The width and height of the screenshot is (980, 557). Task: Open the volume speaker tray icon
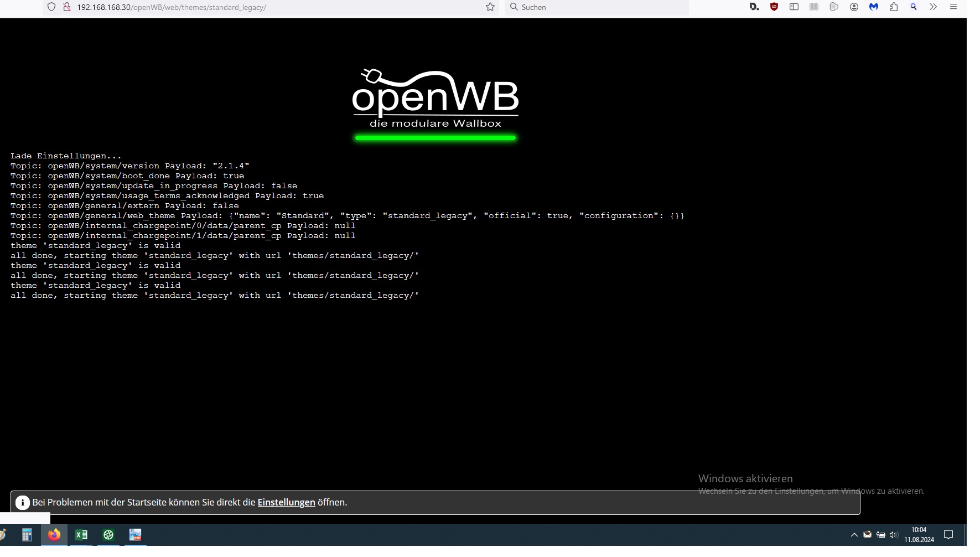point(894,535)
